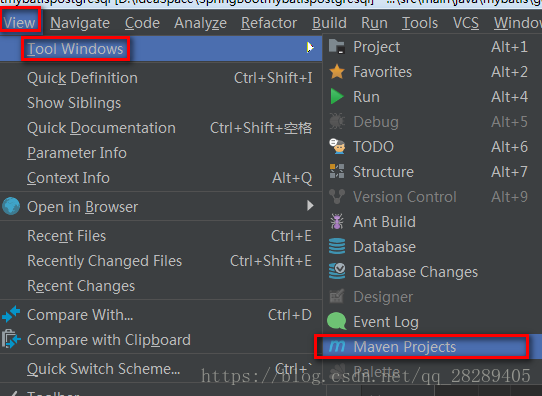Click the Database cylinder icon
Image resolution: width=542 pixels, height=396 pixels.
[x=337, y=246]
